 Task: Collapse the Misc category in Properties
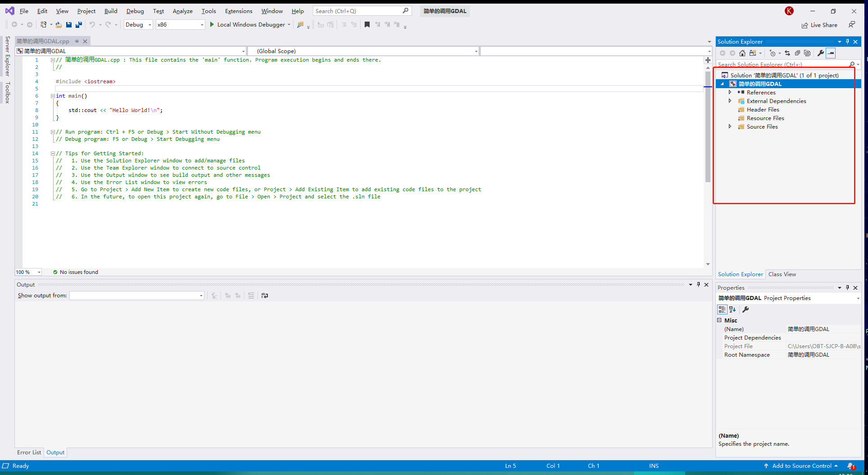tap(719, 320)
